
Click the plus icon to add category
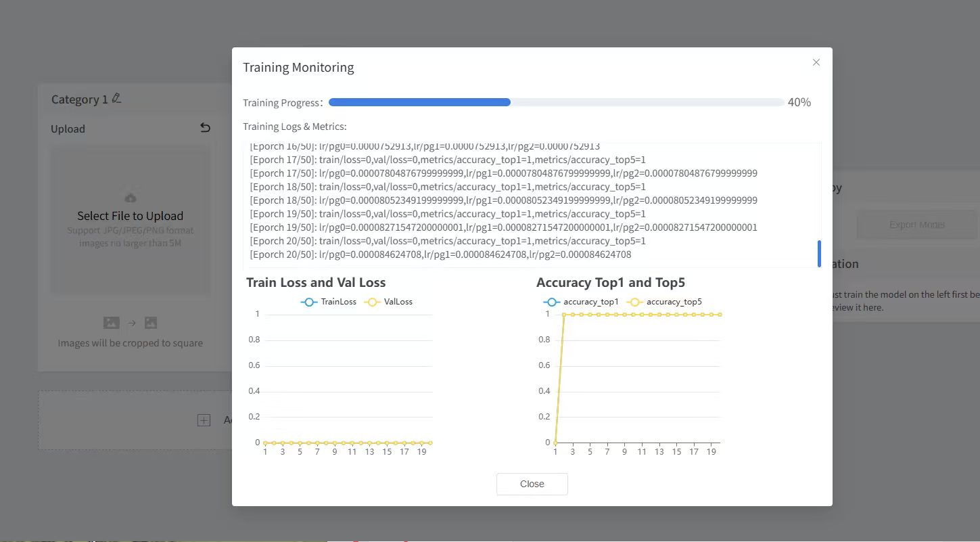204,420
